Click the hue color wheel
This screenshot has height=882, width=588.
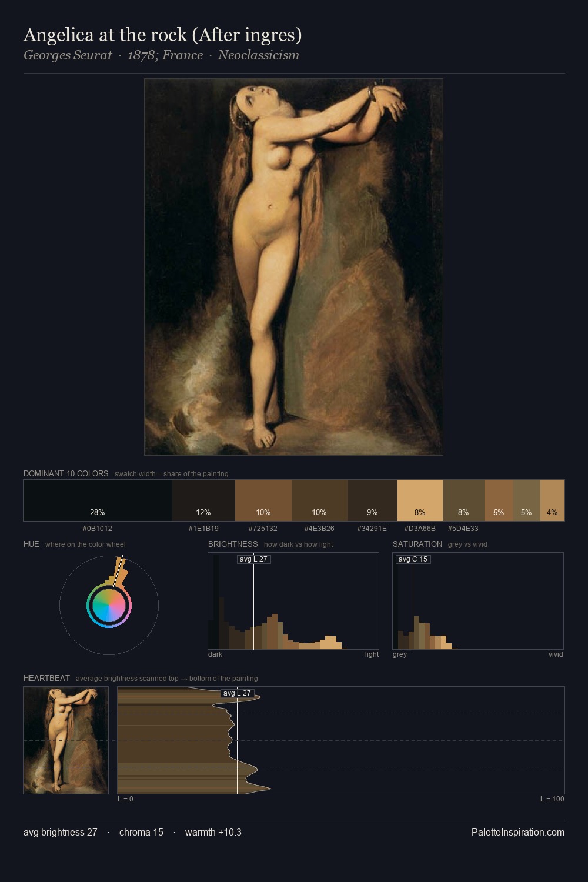pos(109,605)
